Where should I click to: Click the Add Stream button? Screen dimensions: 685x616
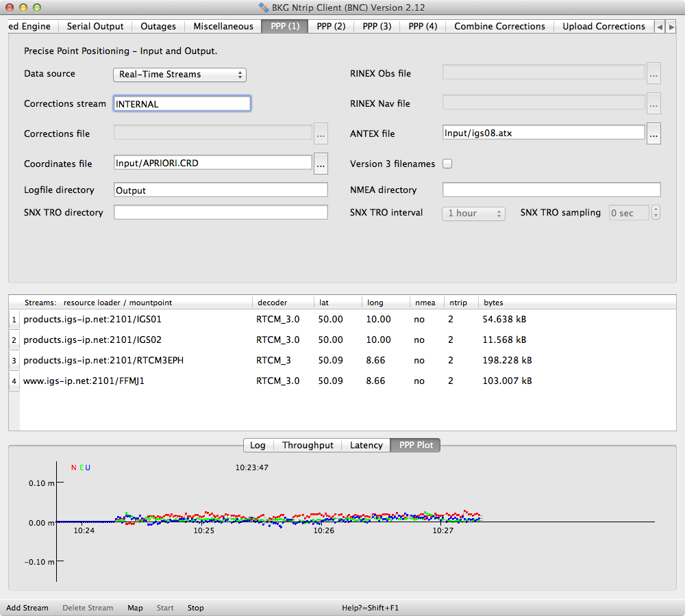pos(27,608)
